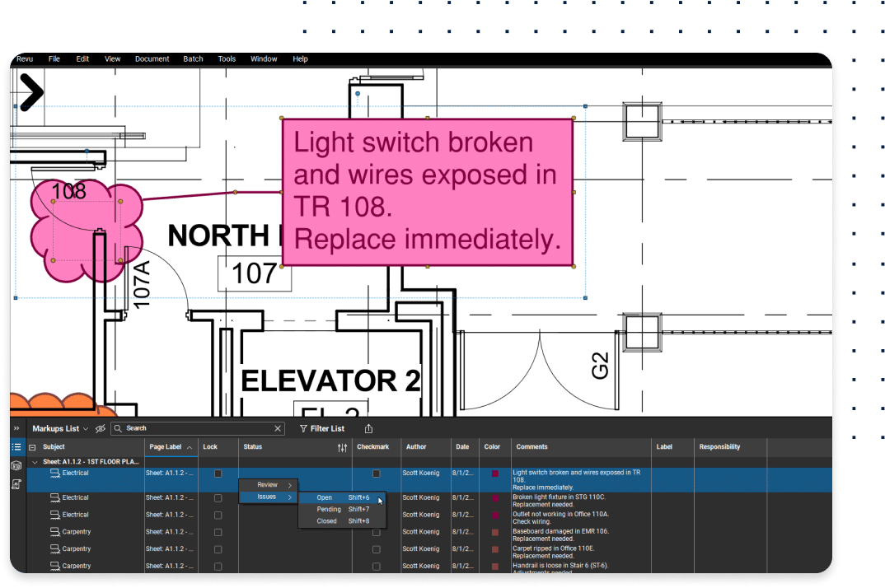Click markup icon of Light switch broken row

pyautogui.click(x=54, y=473)
